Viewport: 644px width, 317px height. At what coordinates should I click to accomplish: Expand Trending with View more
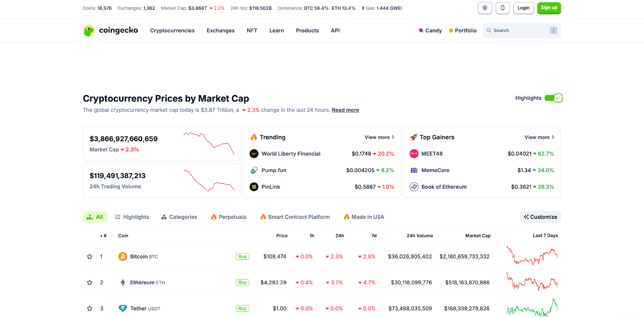379,137
